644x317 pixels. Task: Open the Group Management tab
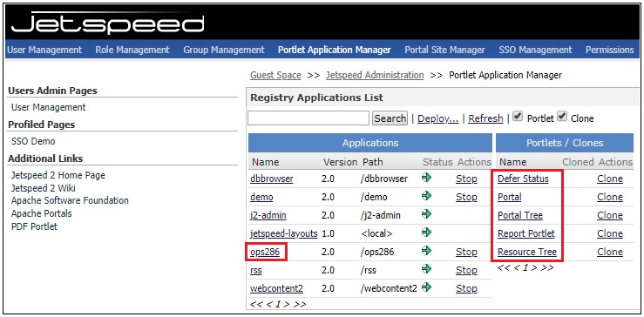click(224, 51)
